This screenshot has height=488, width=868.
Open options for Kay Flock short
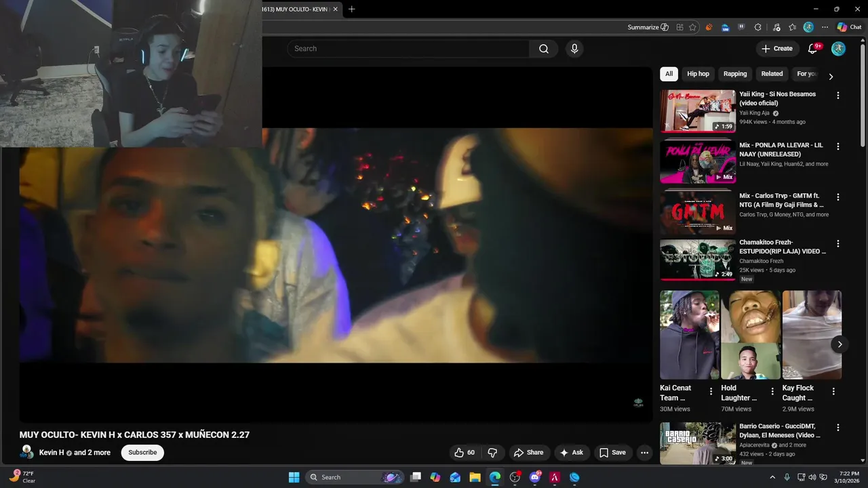(833, 391)
